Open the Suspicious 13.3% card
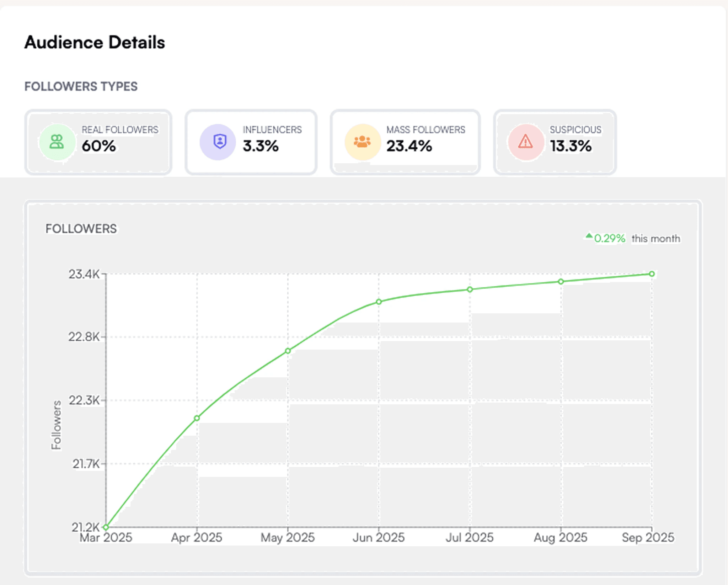Screen dimensions: 728x585 point(555,142)
